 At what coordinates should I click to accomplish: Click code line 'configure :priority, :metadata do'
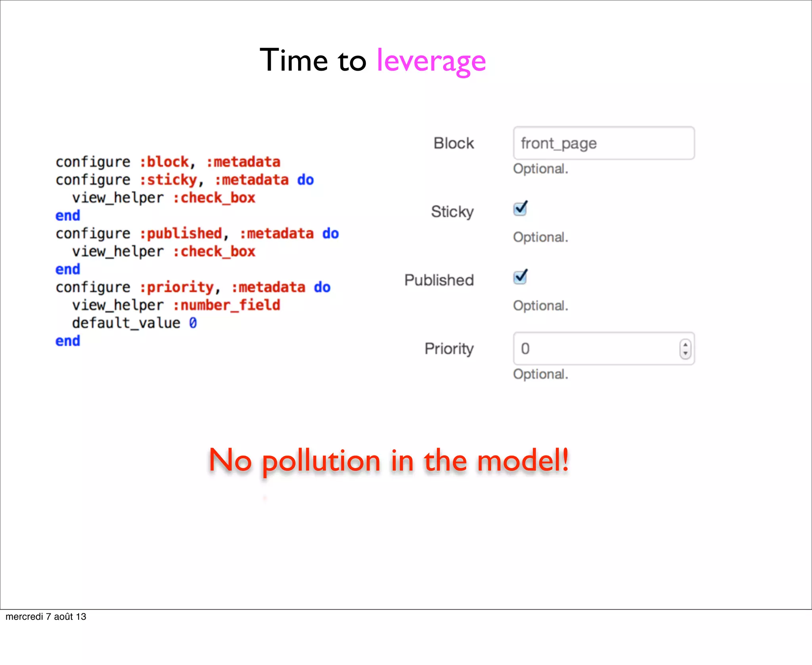pos(193,287)
